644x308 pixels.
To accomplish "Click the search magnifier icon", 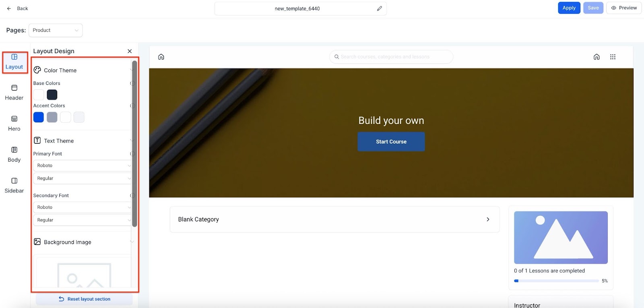I will 336,57.
